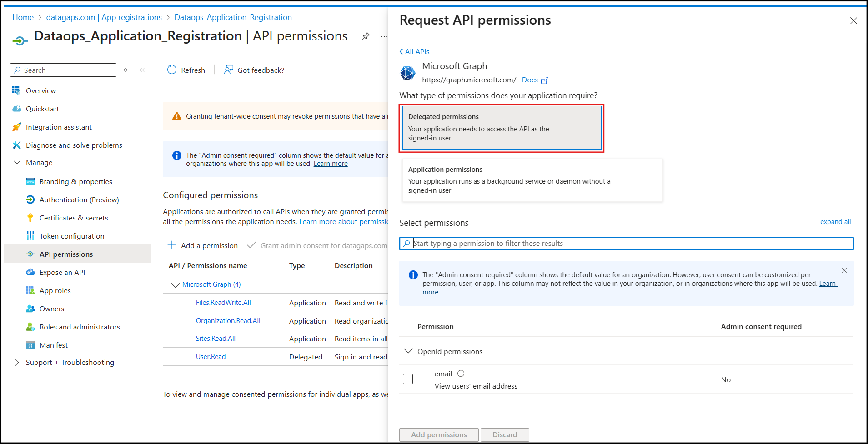Click the Refresh circular arrow icon

coord(172,70)
